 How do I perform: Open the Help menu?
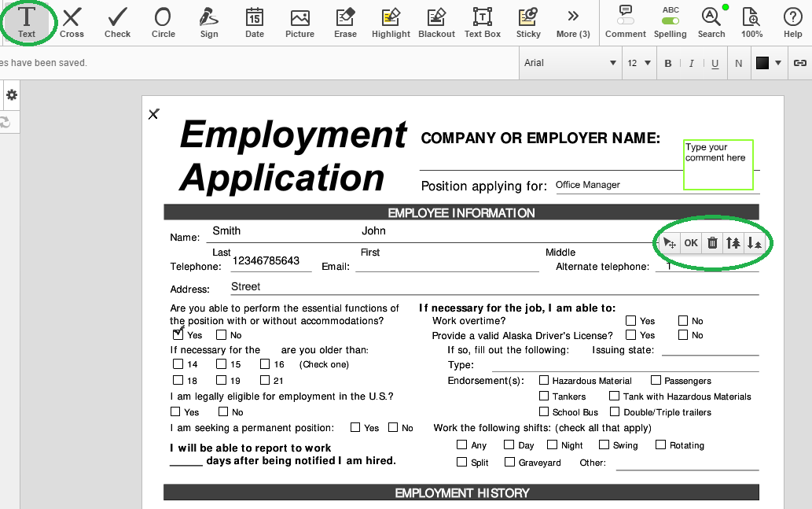coord(793,22)
